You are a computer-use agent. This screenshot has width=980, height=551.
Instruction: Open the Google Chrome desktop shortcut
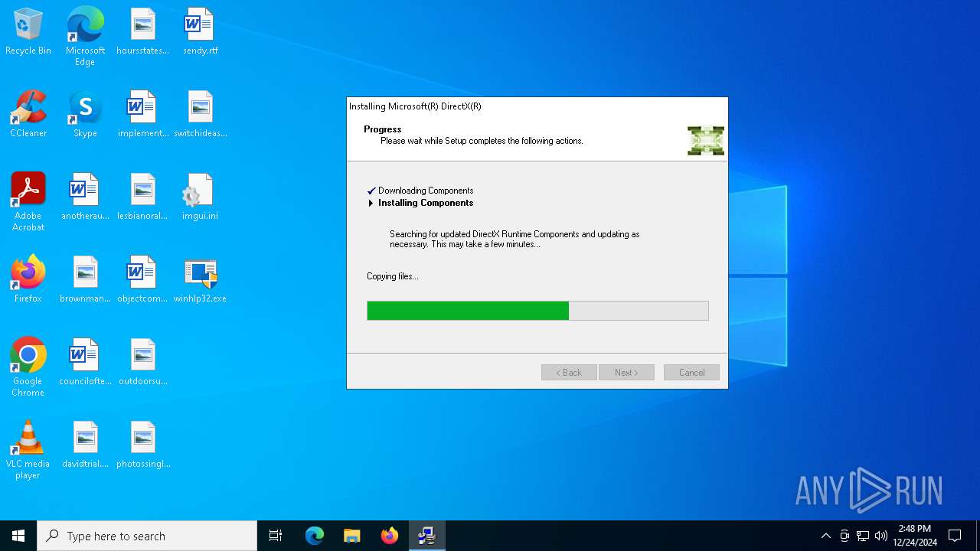[x=28, y=367]
